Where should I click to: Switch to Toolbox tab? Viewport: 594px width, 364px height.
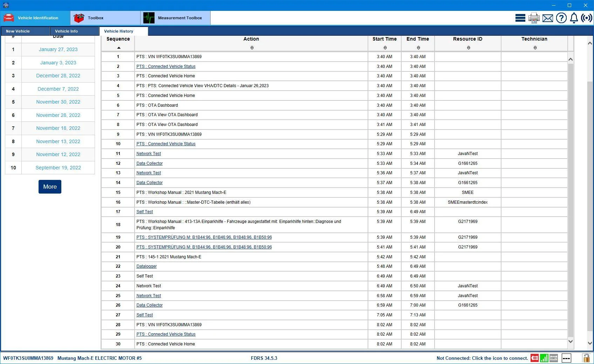[105, 18]
